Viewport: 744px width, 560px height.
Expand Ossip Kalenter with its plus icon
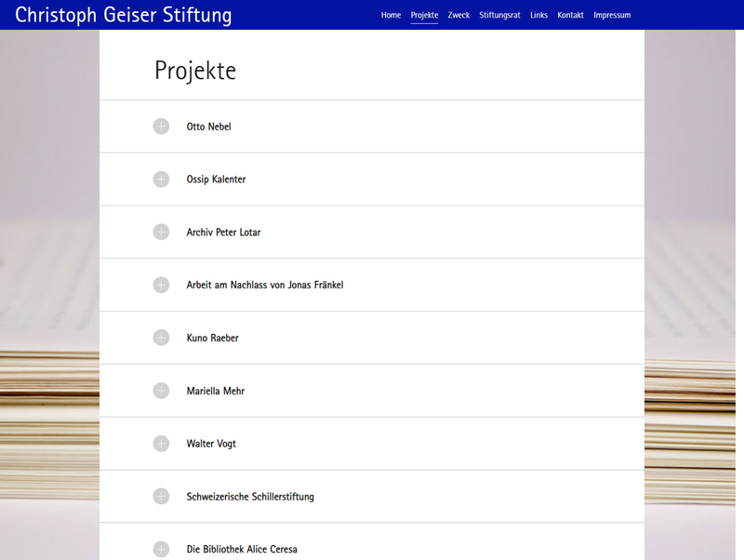point(161,180)
